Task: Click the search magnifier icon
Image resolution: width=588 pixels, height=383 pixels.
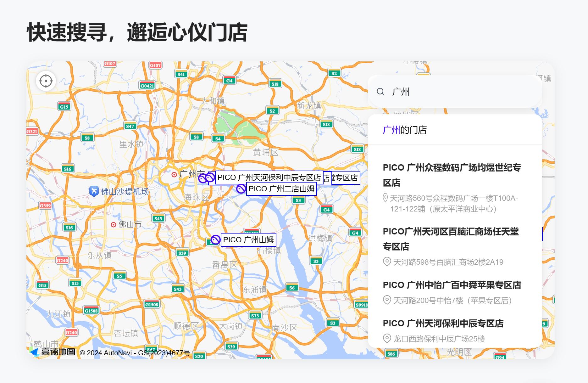Action: point(380,92)
